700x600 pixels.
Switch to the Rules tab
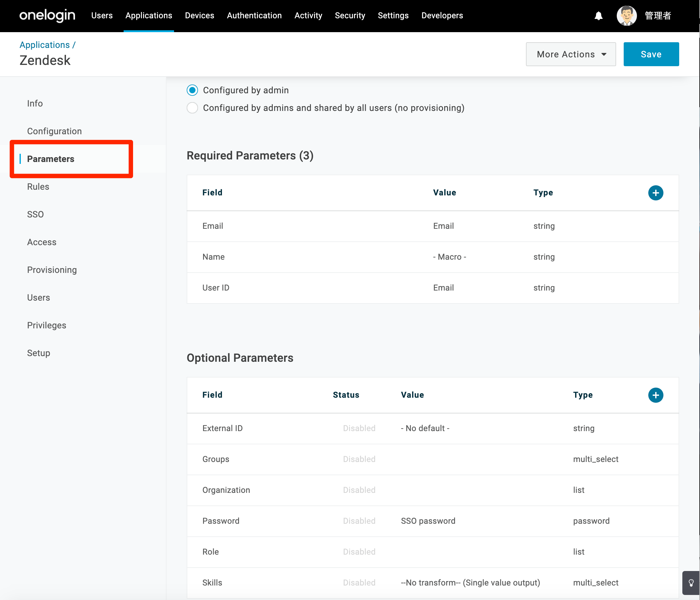pos(38,186)
